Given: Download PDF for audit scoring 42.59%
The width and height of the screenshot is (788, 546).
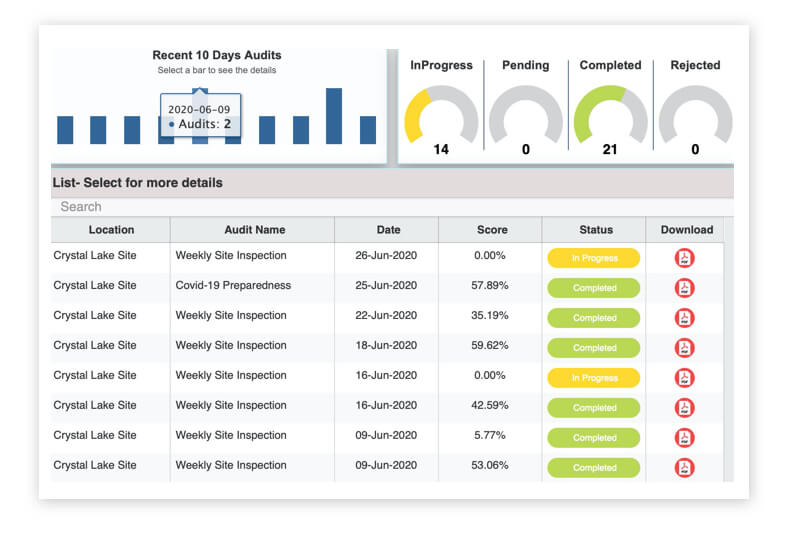Looking at the screenshot, I should [x=684, y=408].
